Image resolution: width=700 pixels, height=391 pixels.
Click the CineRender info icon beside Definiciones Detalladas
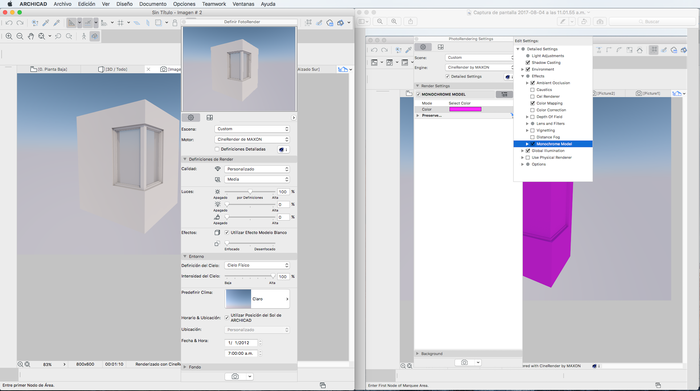tap(282, 150)
